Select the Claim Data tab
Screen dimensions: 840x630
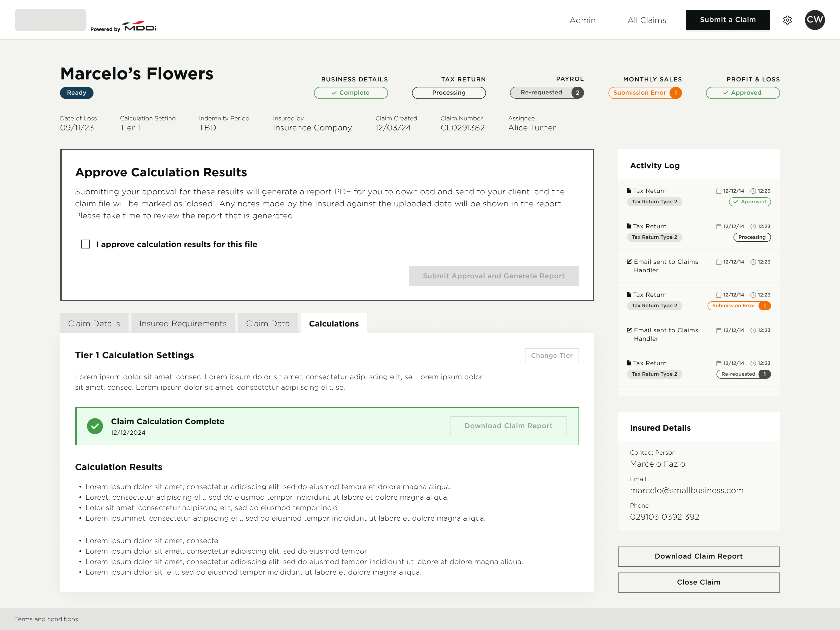point(268,324)
